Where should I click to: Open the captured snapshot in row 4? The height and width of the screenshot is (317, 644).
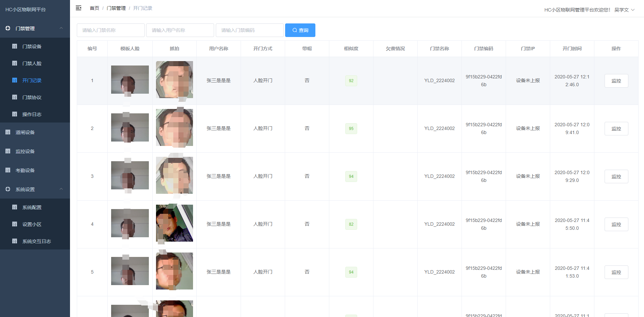coord(174,223)
